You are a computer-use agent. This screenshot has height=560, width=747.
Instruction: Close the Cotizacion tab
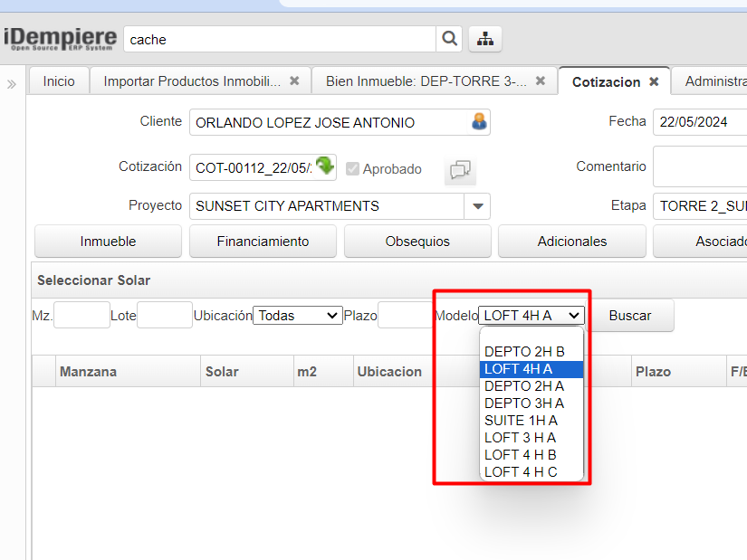[x=654, y=81]
